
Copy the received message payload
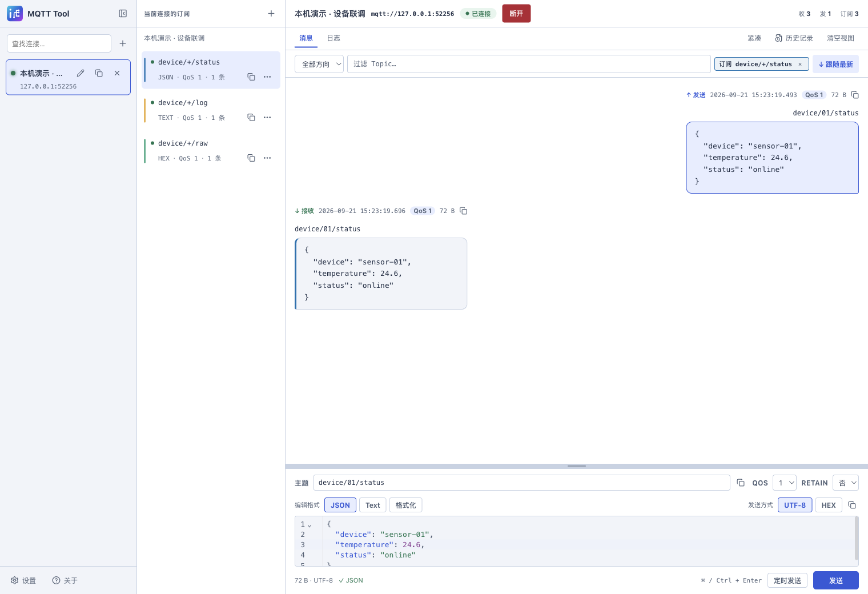[464, 211]
